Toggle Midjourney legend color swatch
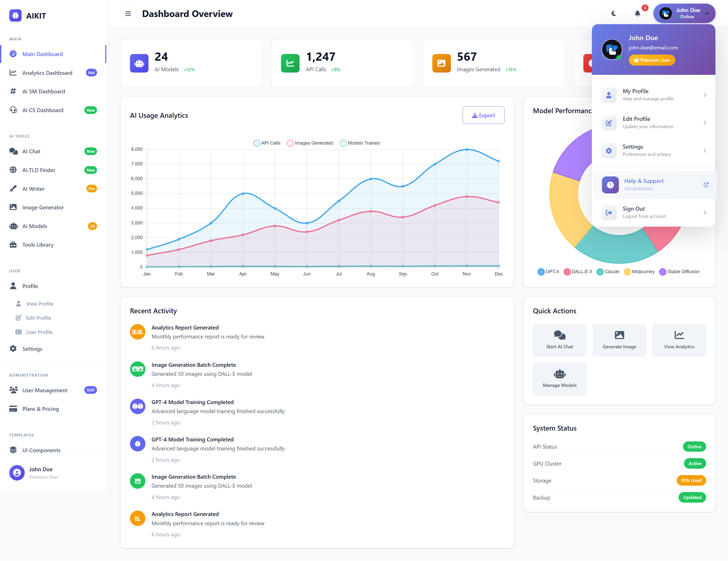 (x=627, y=272)
